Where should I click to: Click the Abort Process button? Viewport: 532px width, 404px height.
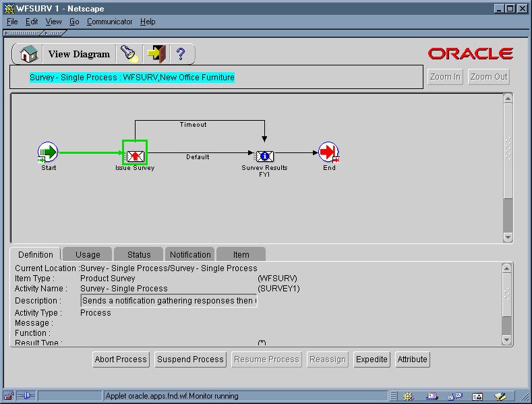click(121, 359)
